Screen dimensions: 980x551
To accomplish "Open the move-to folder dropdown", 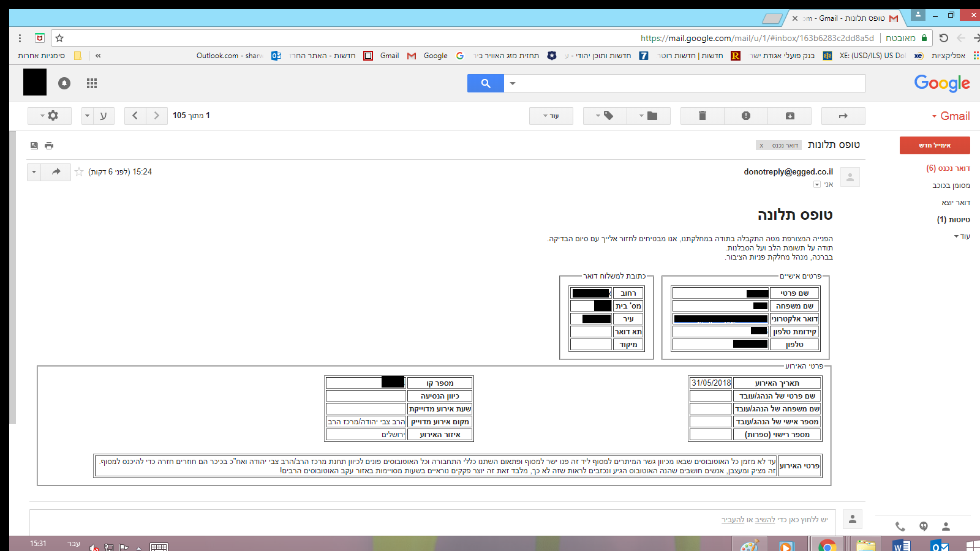I will (649, 116).
